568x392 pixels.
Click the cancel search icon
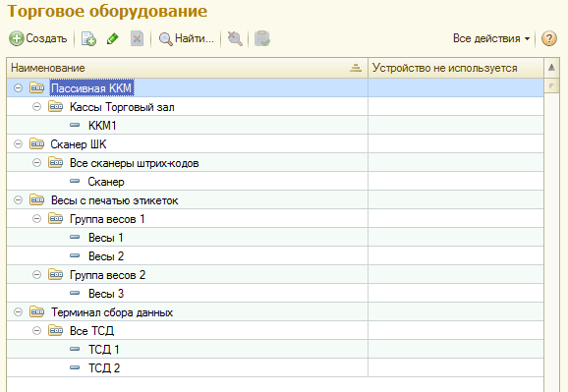click(x=235, y=38)
